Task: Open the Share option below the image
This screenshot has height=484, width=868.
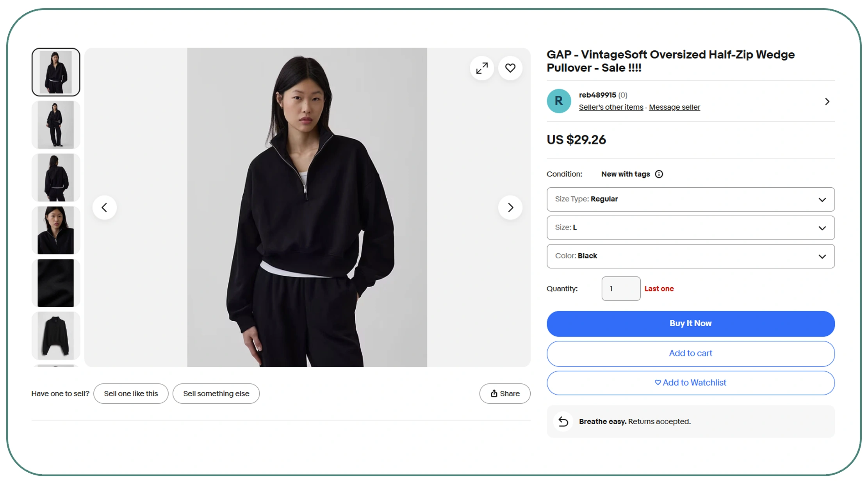Action: [x=504, y=393]
